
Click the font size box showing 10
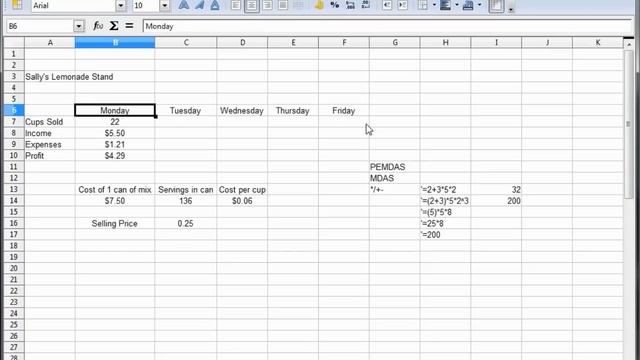[x=146, y=5]
